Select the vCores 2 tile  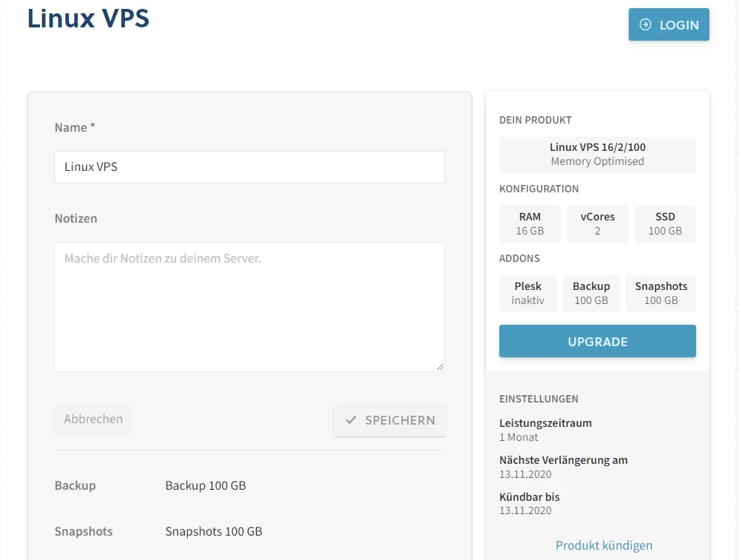tap(597, 223)
